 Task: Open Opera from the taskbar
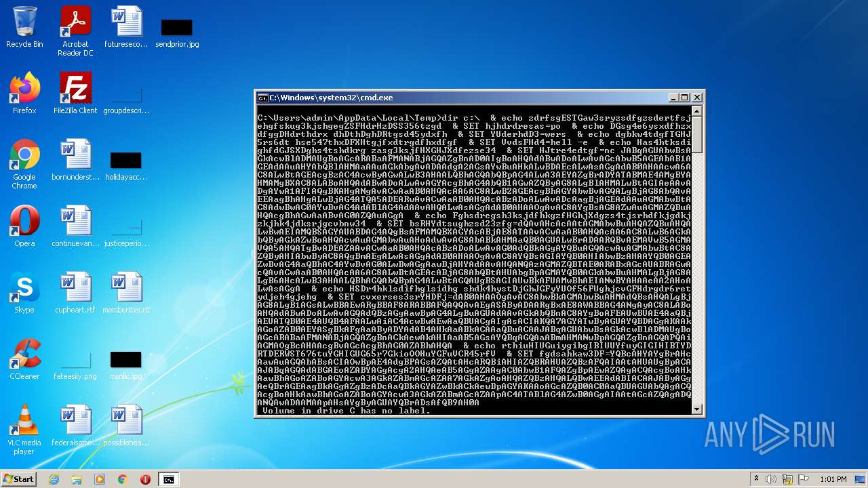tap(145, 479)
